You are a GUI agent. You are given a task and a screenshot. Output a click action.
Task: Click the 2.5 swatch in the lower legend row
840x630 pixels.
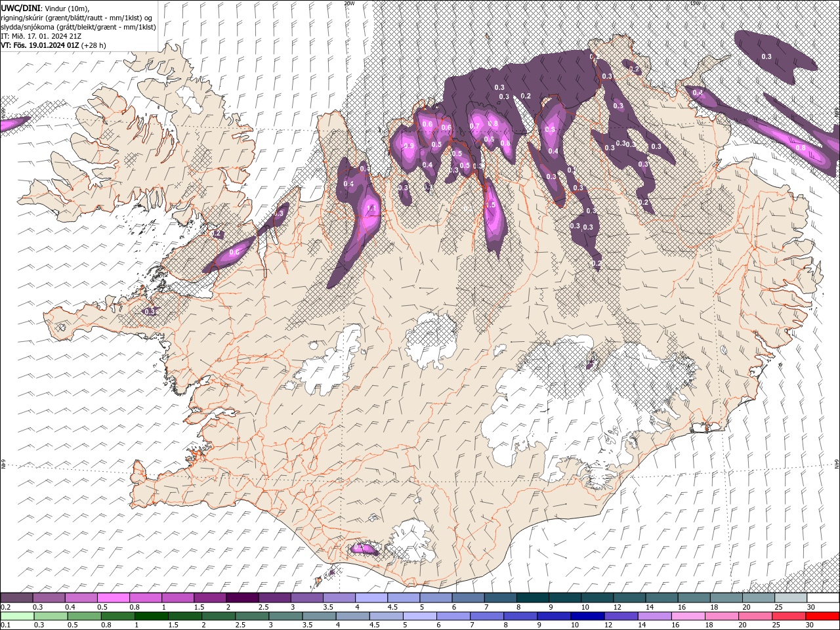coord(253,616)
